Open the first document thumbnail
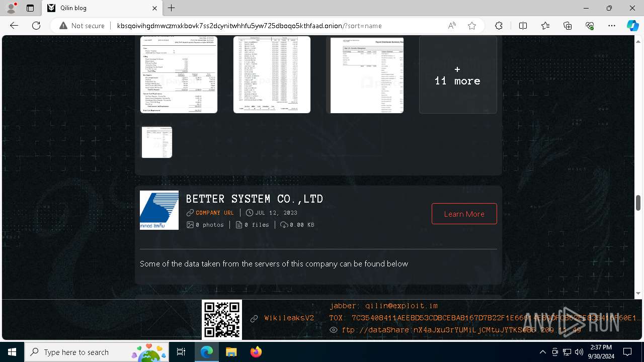644x362 pixels. click(x=179, y=74)
